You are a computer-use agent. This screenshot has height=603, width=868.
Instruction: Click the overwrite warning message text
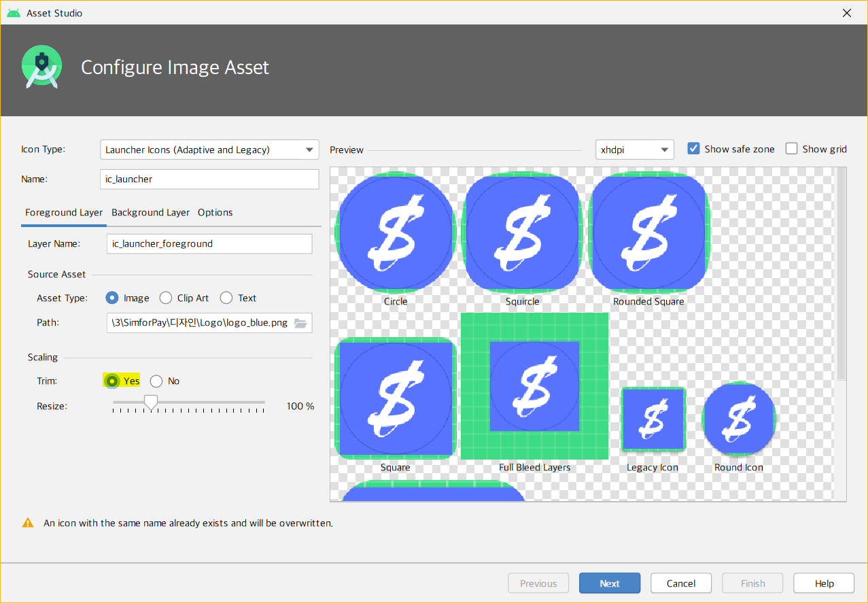point(188,523)
